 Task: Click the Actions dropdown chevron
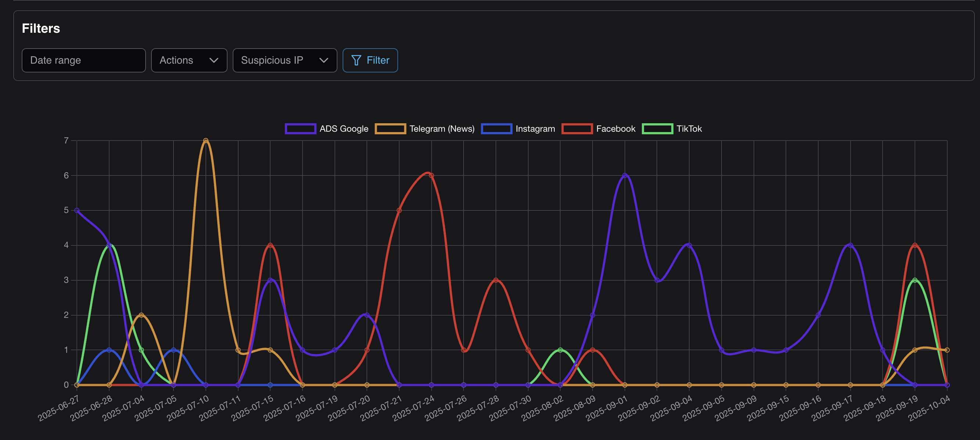(214, 60)
